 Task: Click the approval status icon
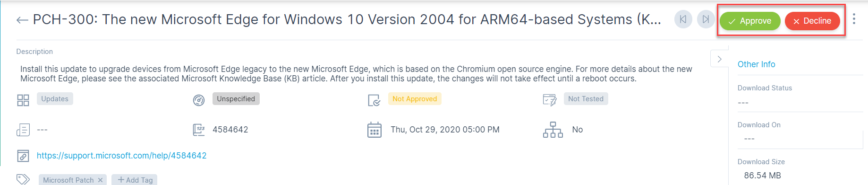(374, 100)
